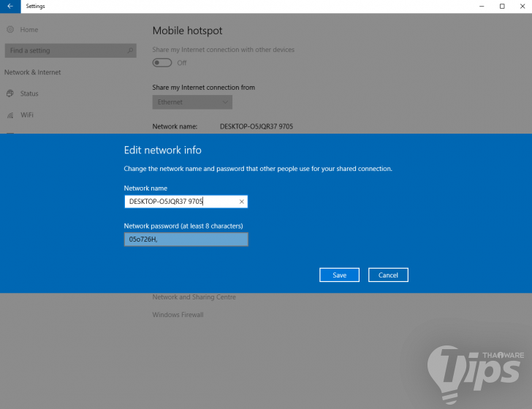Click the back arrow in Settings title bar
Image resolution: width=532 pixels, height=409 pixels.
10,7
